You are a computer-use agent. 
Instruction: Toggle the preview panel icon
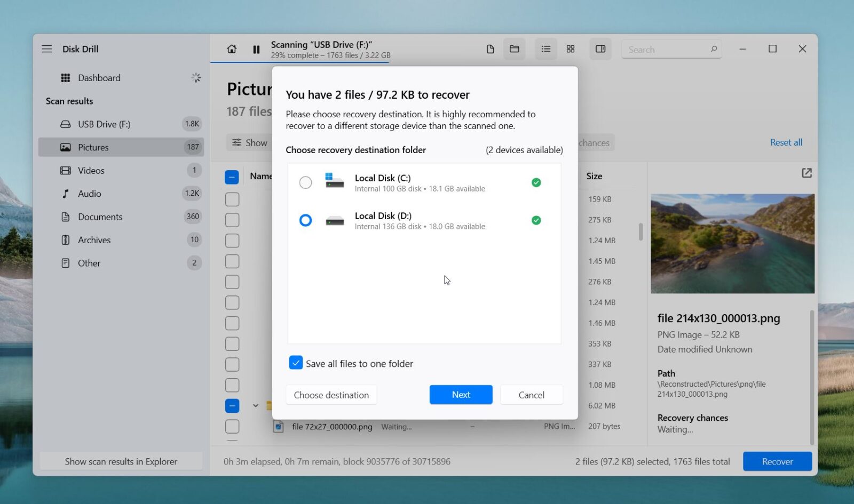[600, 49]
